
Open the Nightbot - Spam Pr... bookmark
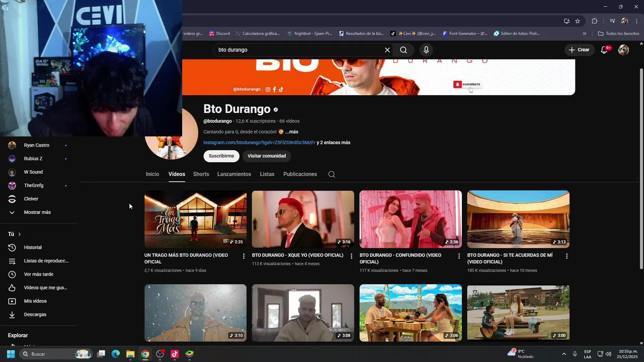tap(309, 34)
